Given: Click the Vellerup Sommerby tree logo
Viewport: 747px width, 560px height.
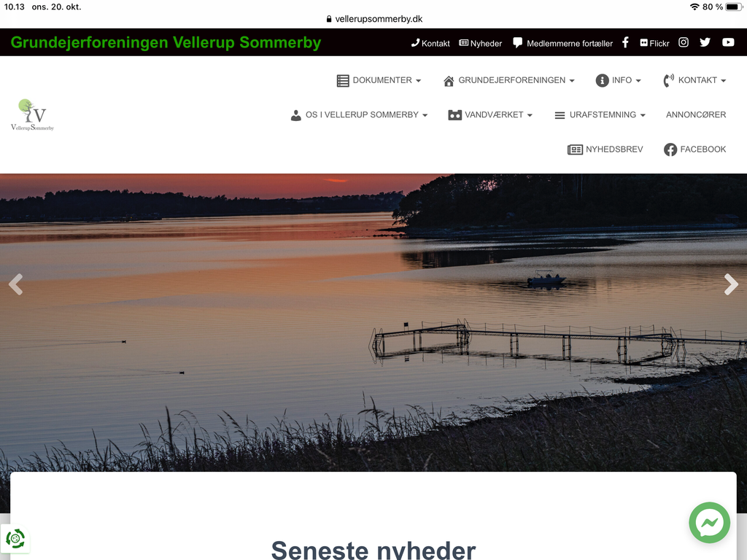Looking at the screenshot, I should coord(32,114).
